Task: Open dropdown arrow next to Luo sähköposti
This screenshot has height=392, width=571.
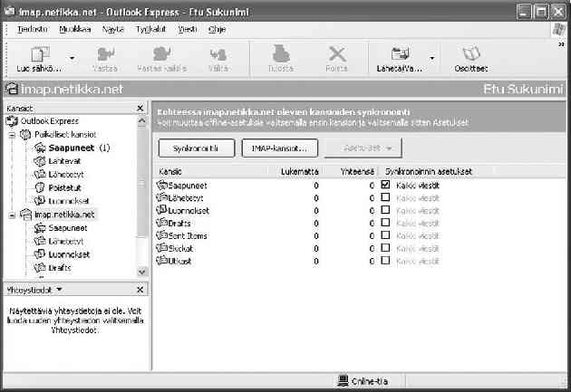Action: (x=73, y=58)
